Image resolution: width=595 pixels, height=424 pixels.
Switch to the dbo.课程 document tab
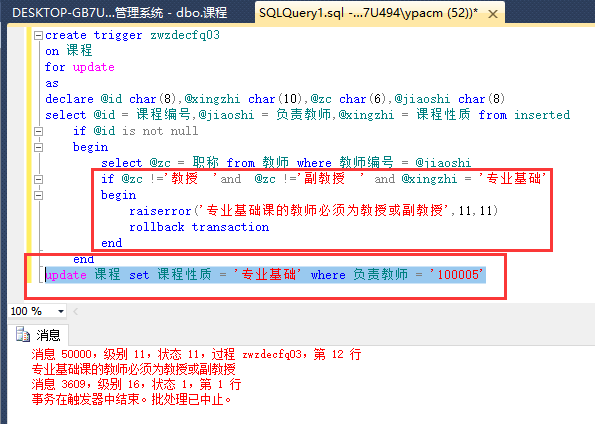coord(120,13)
